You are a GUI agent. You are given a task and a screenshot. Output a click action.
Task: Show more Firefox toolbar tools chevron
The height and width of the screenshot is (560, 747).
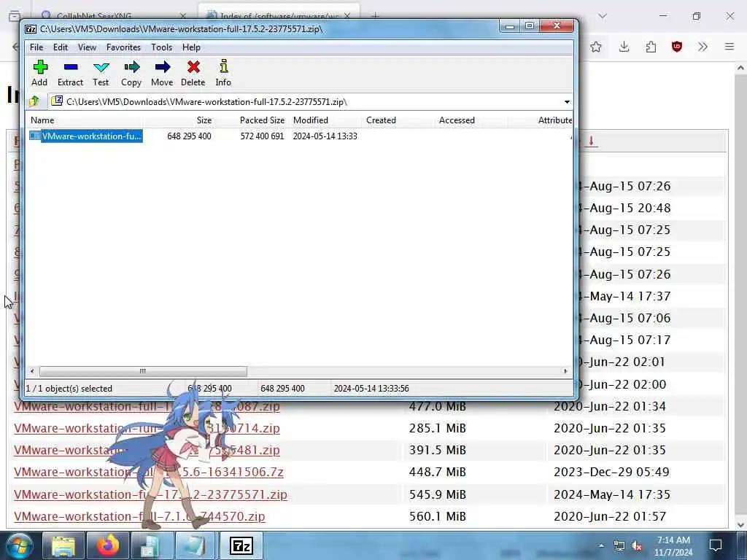[x=703, y=47]
